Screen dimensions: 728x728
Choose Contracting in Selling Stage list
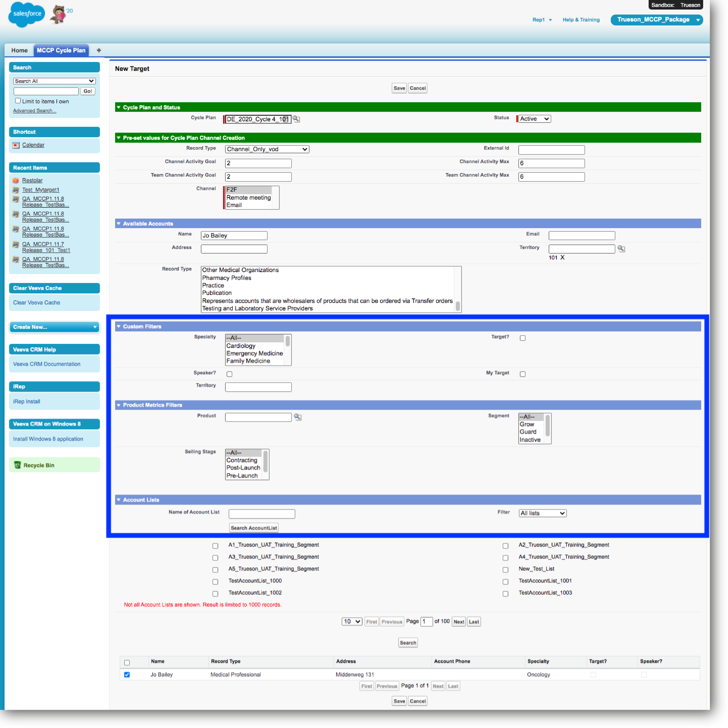click(x=244, y=460)
